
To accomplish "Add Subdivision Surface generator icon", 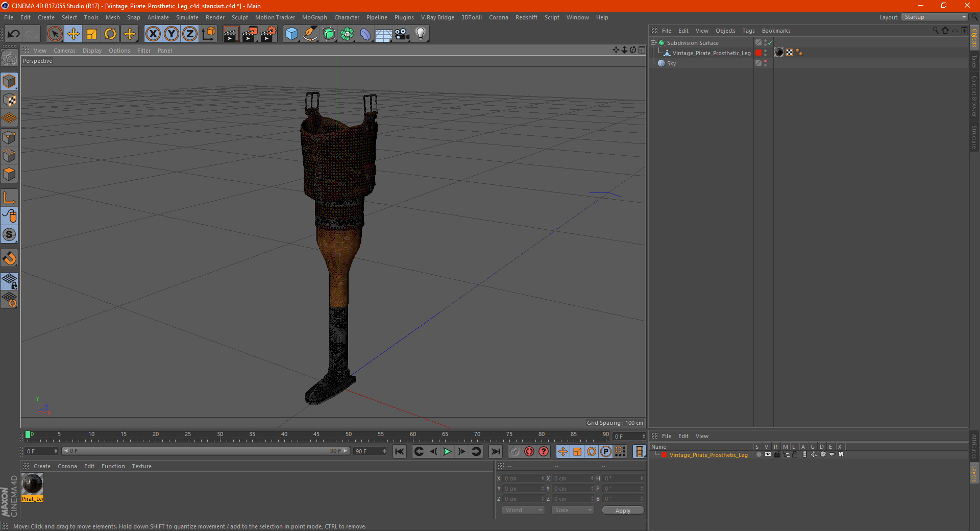I will pyautogui.click(x=329, y=34).
